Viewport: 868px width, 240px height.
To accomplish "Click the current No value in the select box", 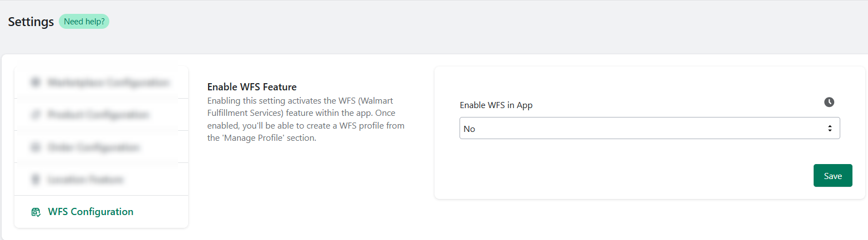I will pyautogui.click(x=470, y=129).
